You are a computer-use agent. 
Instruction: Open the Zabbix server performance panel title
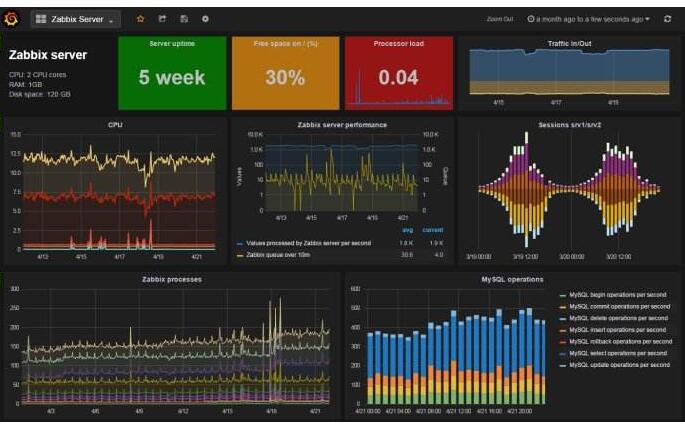342,125
